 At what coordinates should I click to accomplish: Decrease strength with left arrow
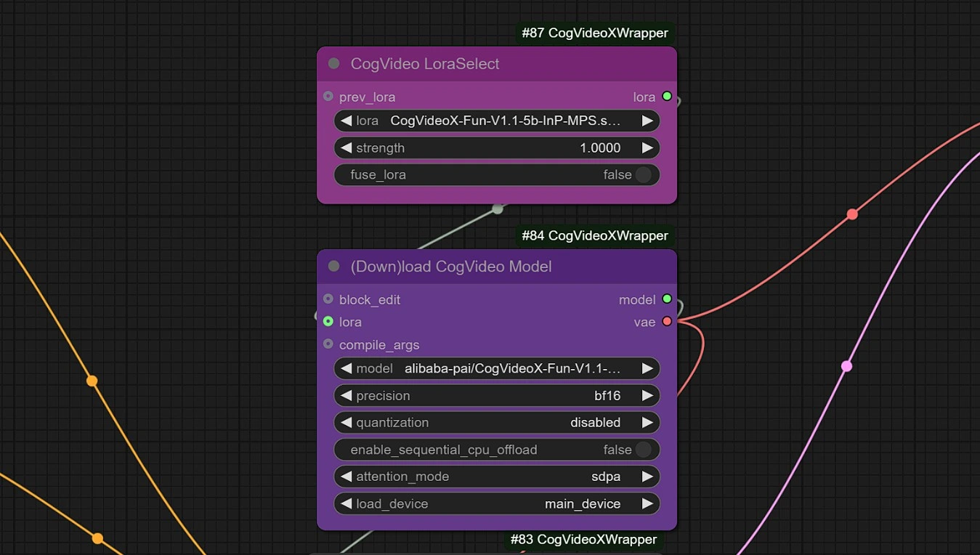[x=346, y=147]
